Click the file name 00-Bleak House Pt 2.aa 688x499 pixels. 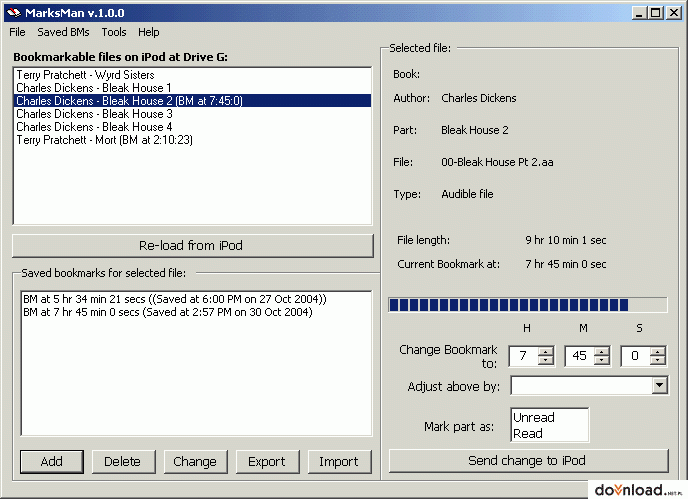497,162
